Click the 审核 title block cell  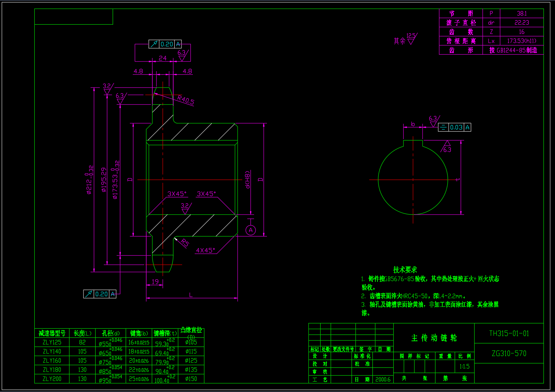(x=320, y=372)
